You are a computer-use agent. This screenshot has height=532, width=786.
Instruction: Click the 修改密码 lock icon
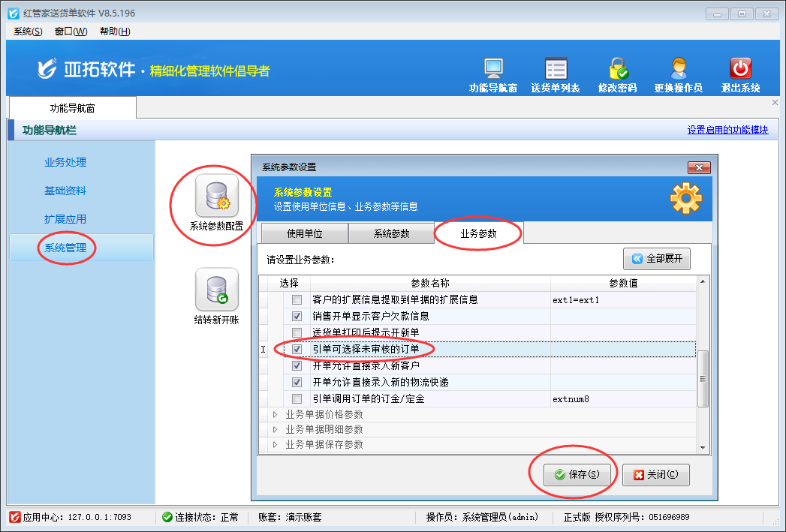[617, 69]
